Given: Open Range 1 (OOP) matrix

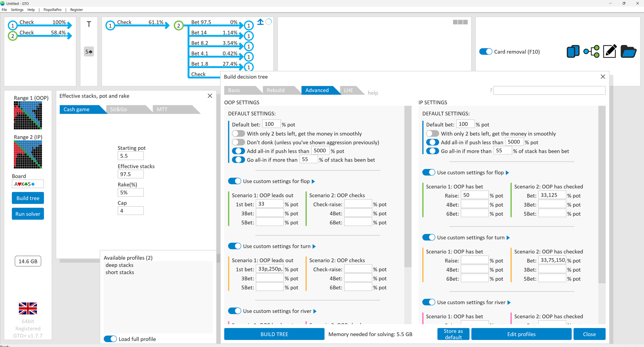Looking at the screenshot, I should (x=28, y=115).
